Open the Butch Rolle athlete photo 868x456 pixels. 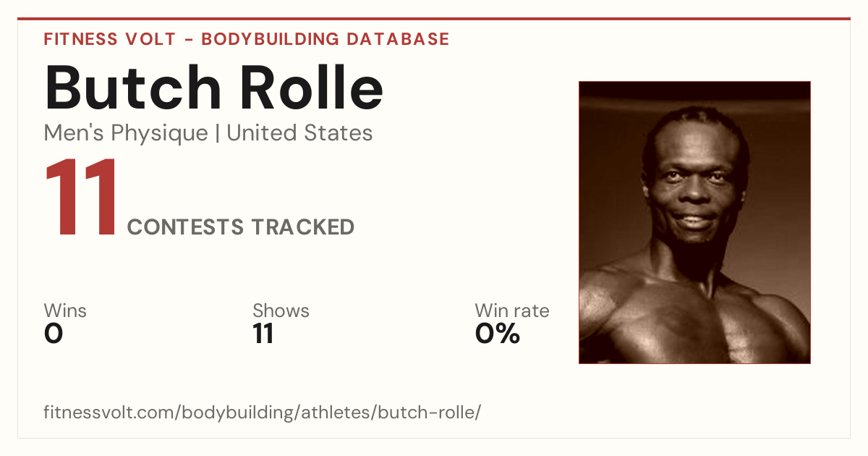(694, 222)
